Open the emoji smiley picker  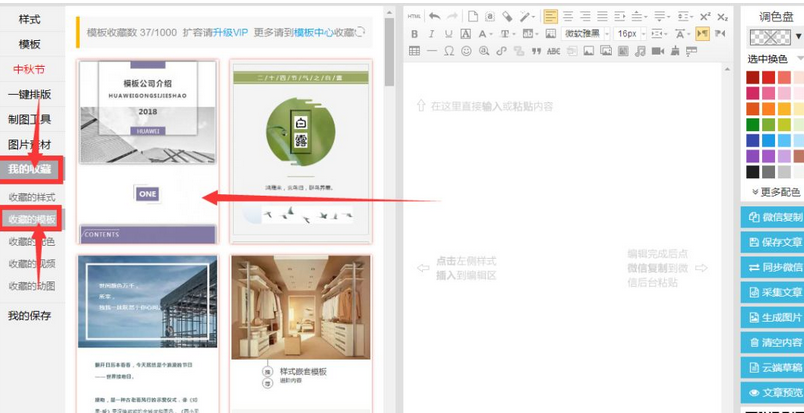pos(467,51)
